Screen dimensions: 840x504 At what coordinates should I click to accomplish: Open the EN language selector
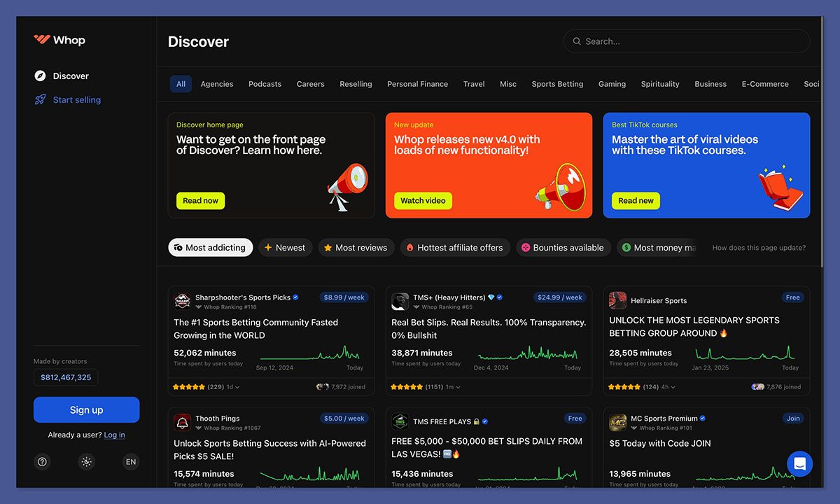coord(130,461)
